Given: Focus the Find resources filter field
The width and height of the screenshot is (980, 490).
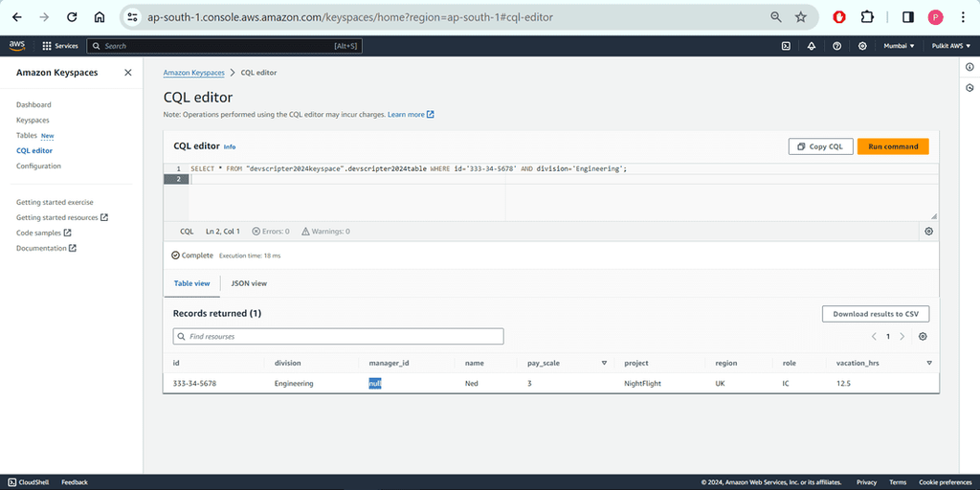Looking at the screenshot, I should (338, 336).
